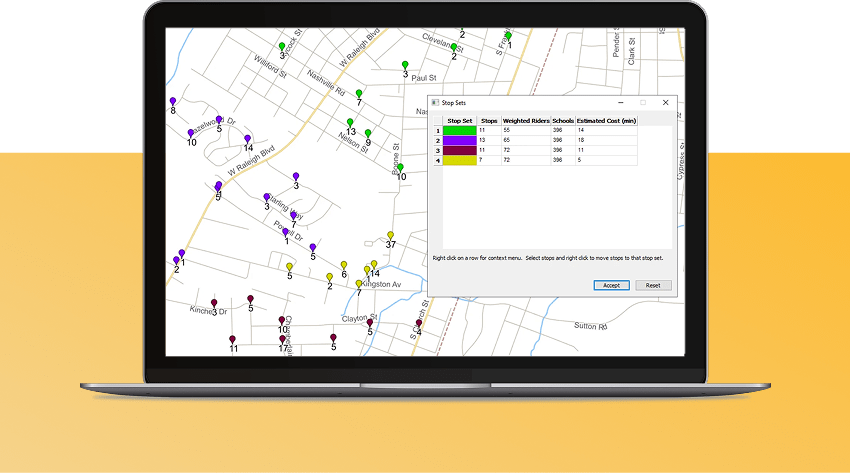Viewport: 850px width, 473px height.
Task: Select row header number 1 in table
Action: [436, 130]
